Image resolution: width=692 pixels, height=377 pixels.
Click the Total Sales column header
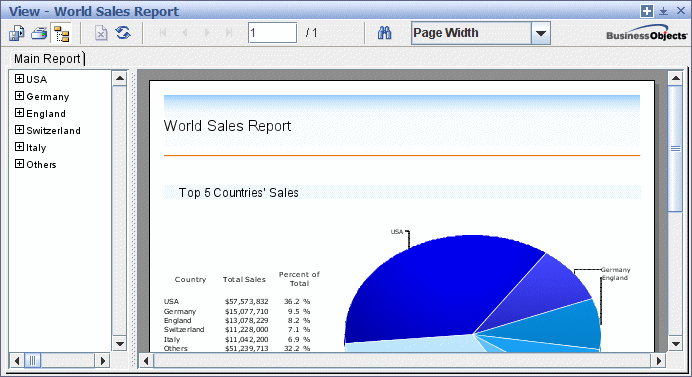point(244,279)
